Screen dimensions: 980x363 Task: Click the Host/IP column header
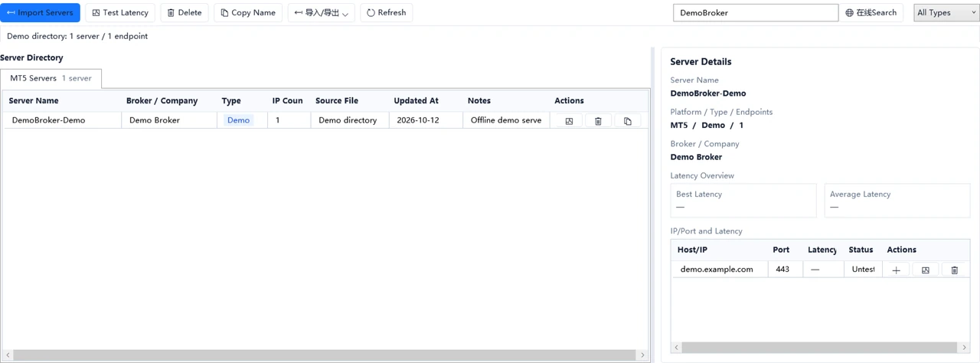point(720,250)
